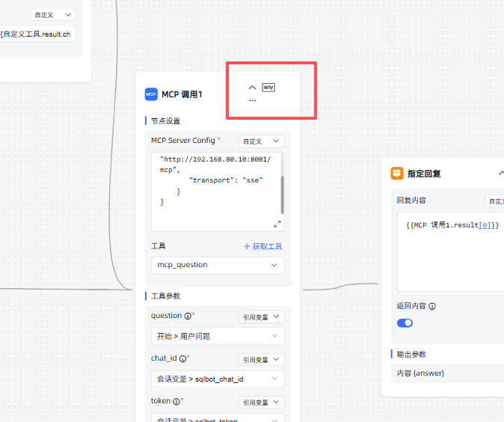Open question 引用变量 source type dropdown
The height and width of the screenshot is (422, 504).
click(261, 317)
